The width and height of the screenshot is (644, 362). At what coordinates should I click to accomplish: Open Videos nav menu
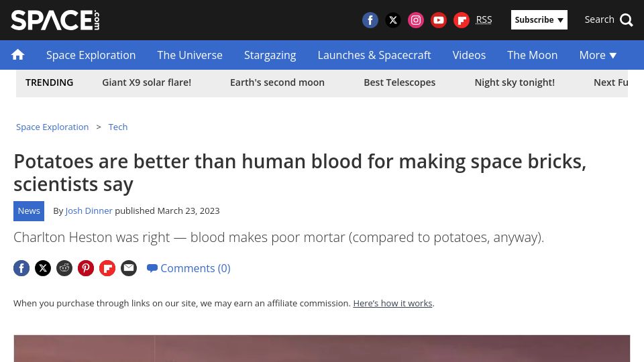point(469,55)
